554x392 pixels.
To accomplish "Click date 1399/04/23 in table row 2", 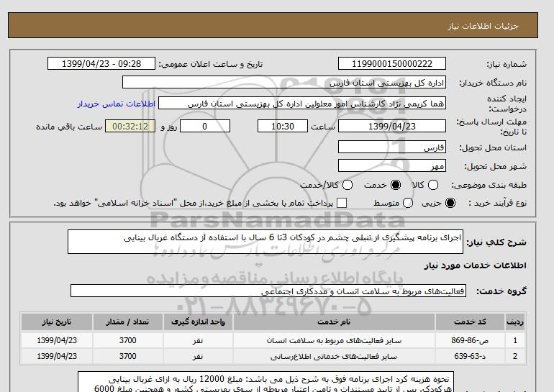I will pos(57,356).
